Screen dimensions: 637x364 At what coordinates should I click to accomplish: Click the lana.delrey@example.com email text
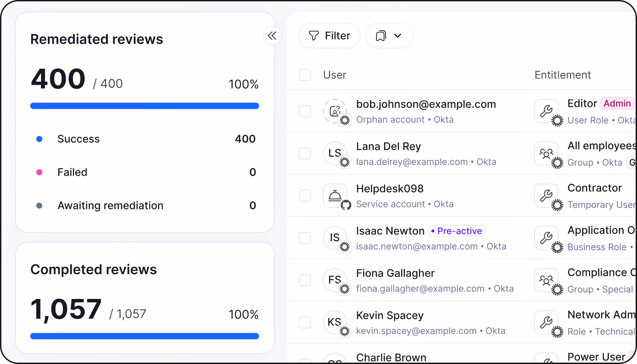pos(412,162)
